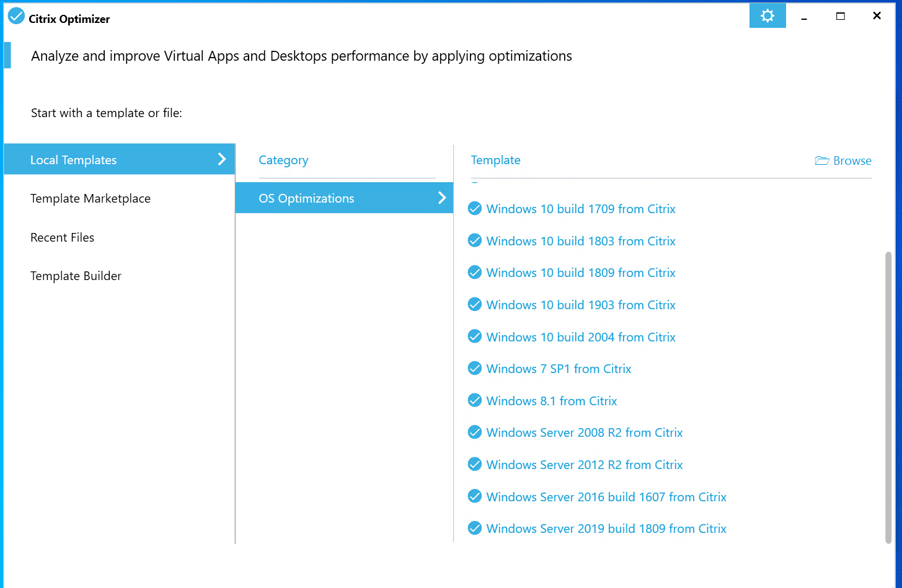The width and height of the screenshot is (902, 588).
Task: Pick Windows Server 2019 build 1809 from Citrix
Action: [x=606, y=529]
